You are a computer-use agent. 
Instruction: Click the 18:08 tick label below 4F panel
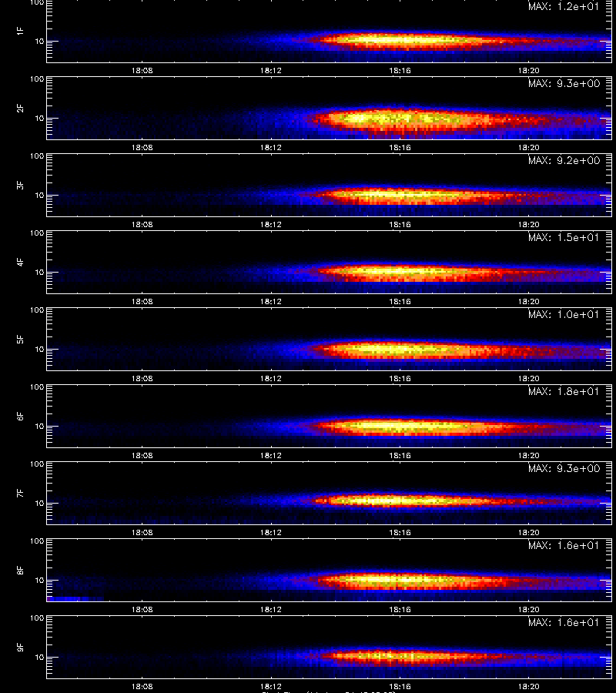[142, 301]
